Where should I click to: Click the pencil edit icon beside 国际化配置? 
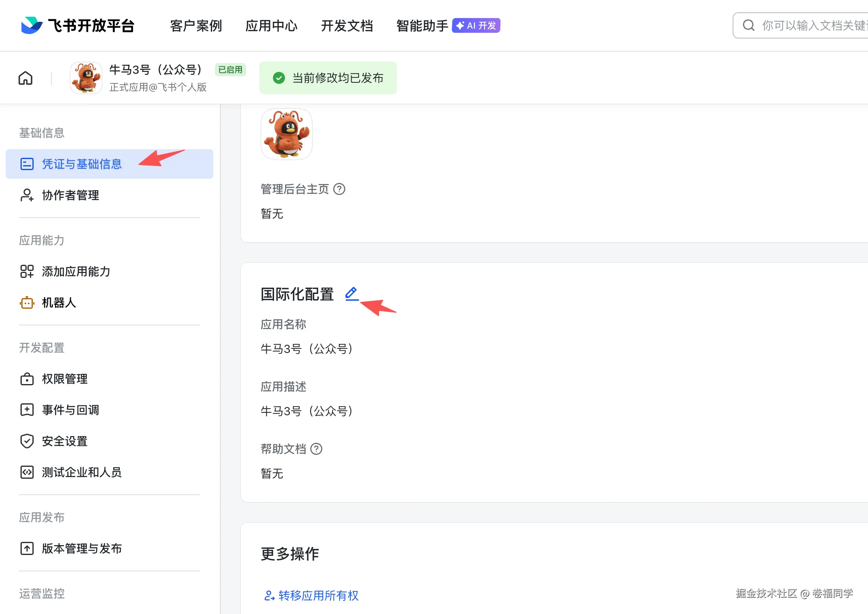(x=352, y=293)
